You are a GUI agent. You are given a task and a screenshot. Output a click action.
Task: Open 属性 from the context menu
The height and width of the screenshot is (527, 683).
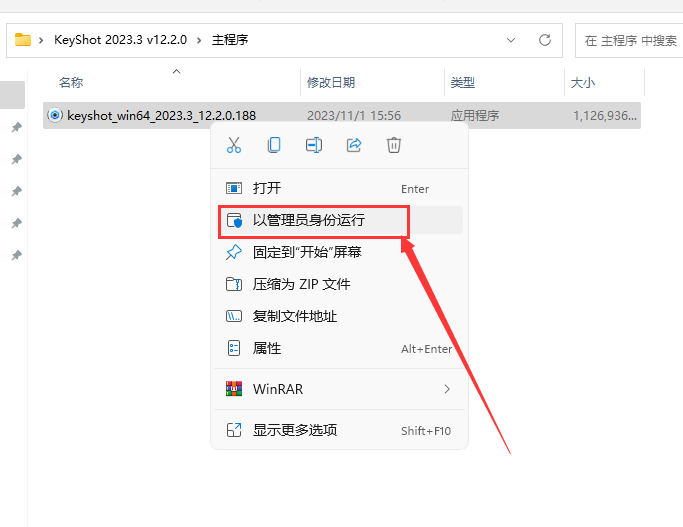pyautogui.click(x=339, y=348)
